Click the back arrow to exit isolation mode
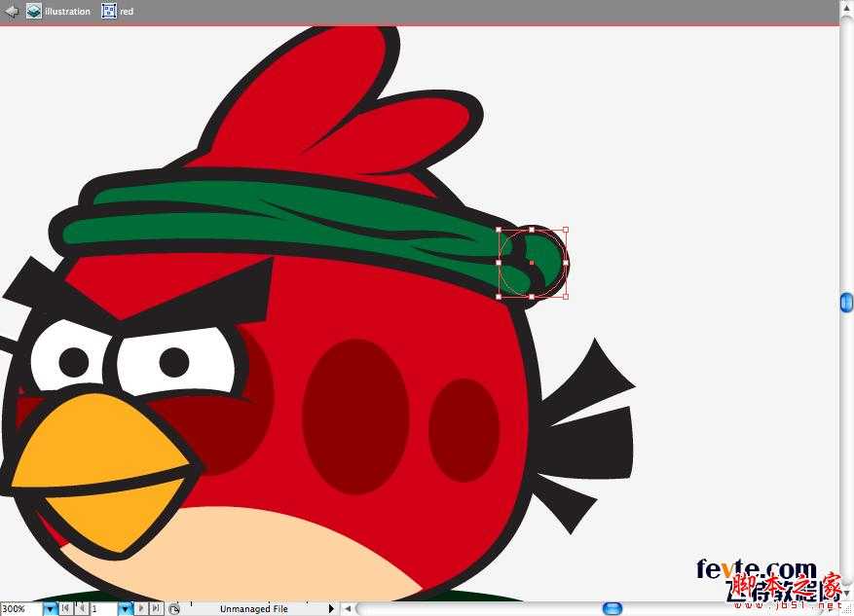The height and width of the screenshot is (616, 854). coord(11,11)
